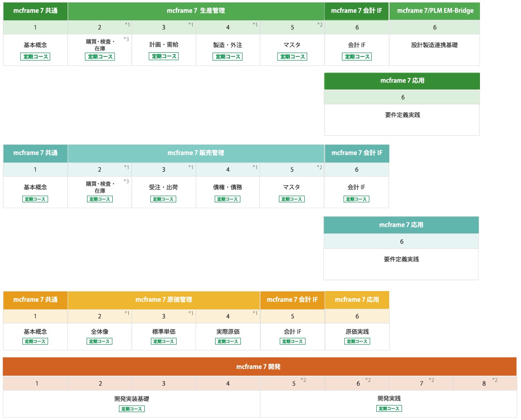Click 定期コース under 会計 IF in the 原価管理 row

[293, 341]
